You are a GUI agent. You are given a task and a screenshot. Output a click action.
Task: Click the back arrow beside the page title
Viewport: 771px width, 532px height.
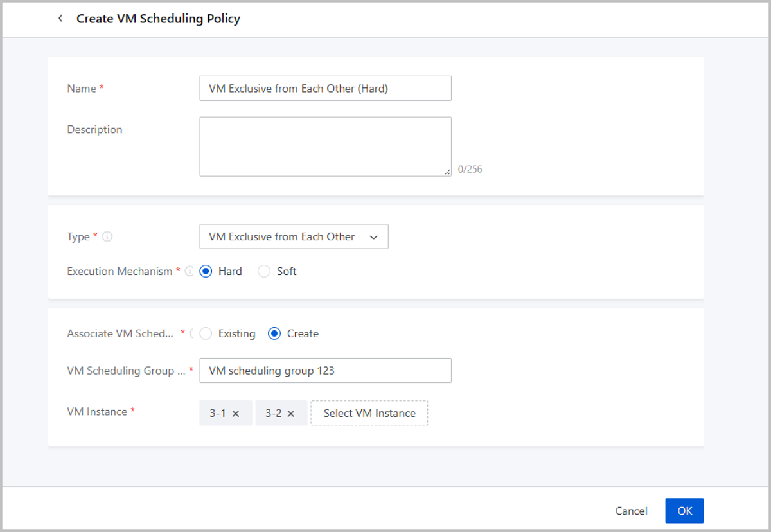tap(60, 19)
